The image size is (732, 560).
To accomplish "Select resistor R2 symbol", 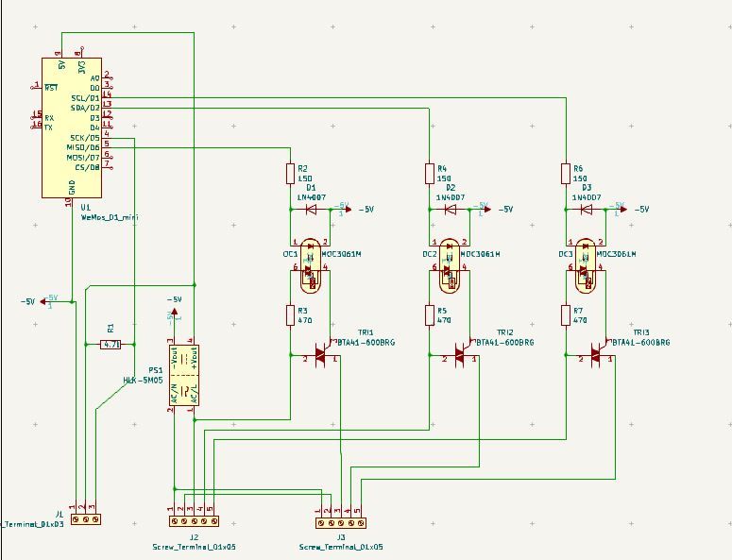I will tap(290, 174).
